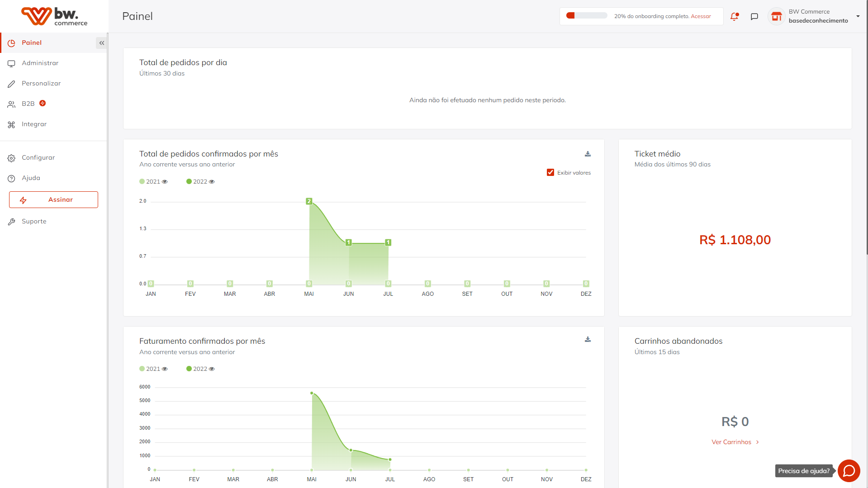Viewport: 868px width, 488px height.
Task: Click the account name basedeconhecimento
Action: 818,21
